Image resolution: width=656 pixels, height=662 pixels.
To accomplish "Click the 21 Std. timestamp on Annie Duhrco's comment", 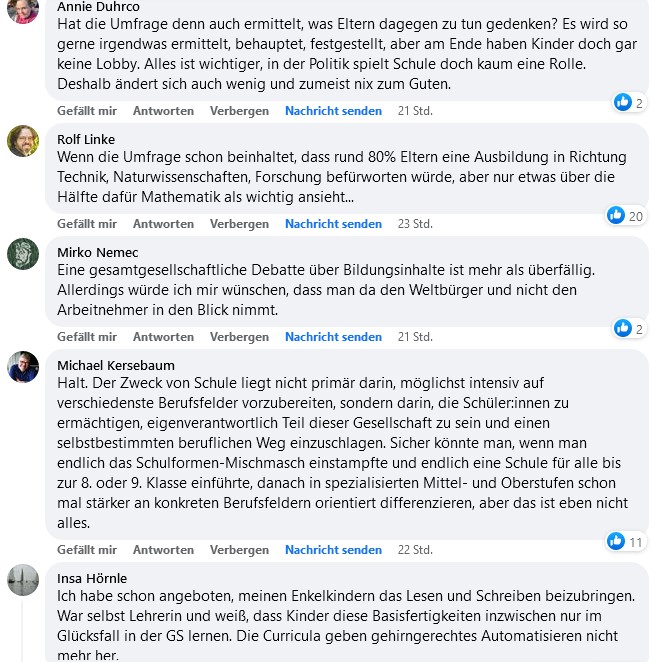I will (415, 111).
